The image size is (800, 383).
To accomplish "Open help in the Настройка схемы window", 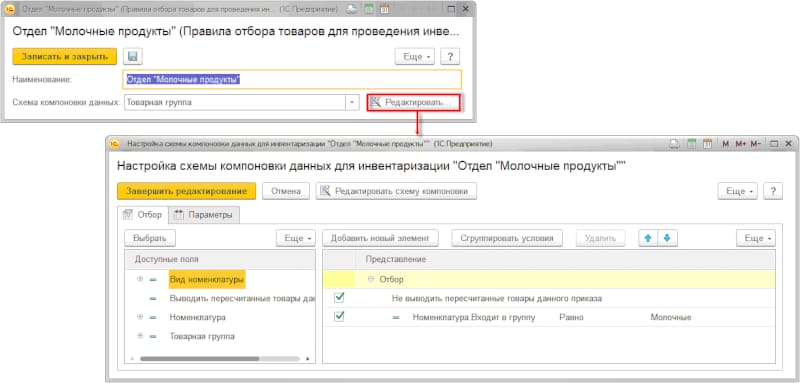I will point(773,191).
